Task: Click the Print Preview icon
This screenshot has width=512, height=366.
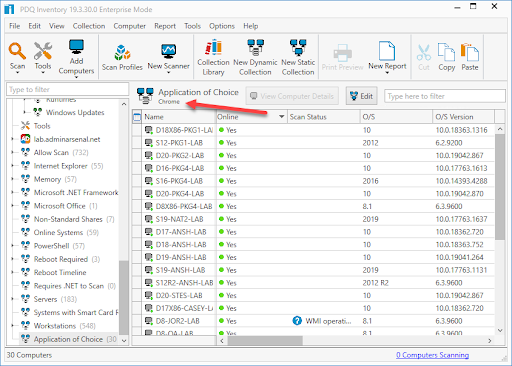Action: (x=342, y=53)
